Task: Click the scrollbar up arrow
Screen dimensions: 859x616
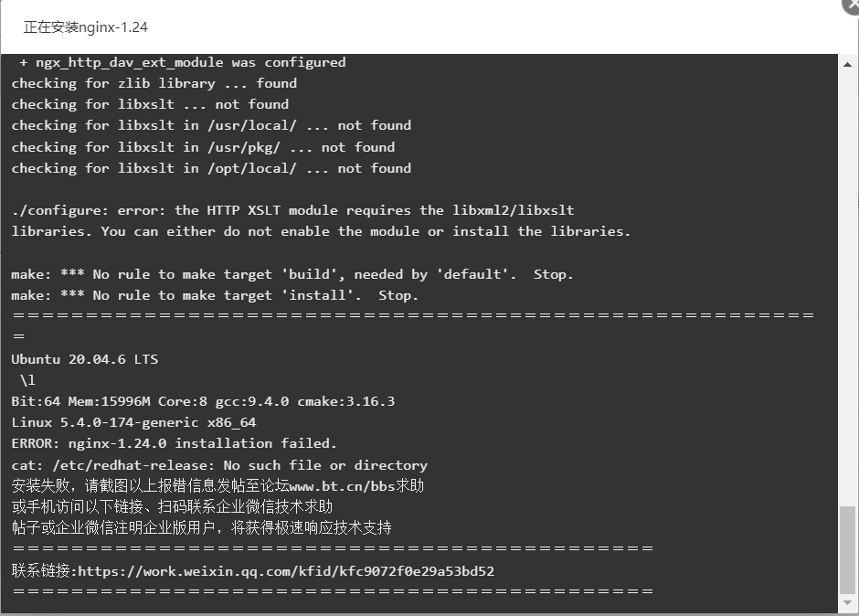Action: point(847,65)
